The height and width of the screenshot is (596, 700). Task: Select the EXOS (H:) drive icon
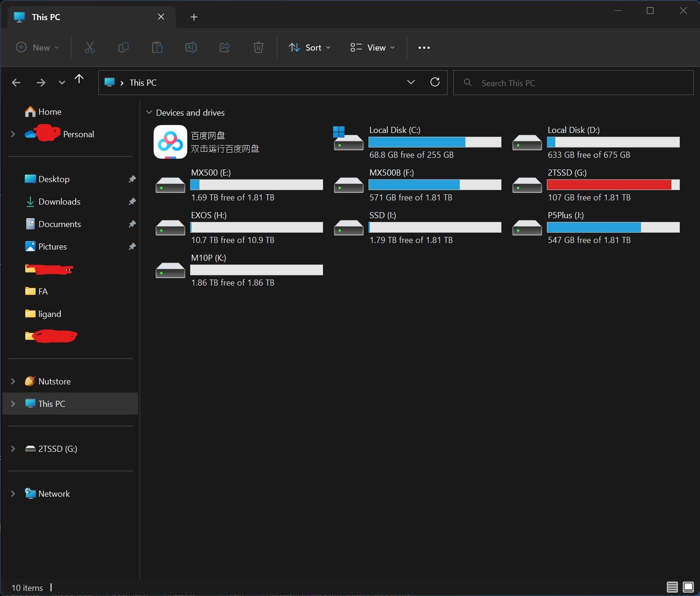coord(170,228)
